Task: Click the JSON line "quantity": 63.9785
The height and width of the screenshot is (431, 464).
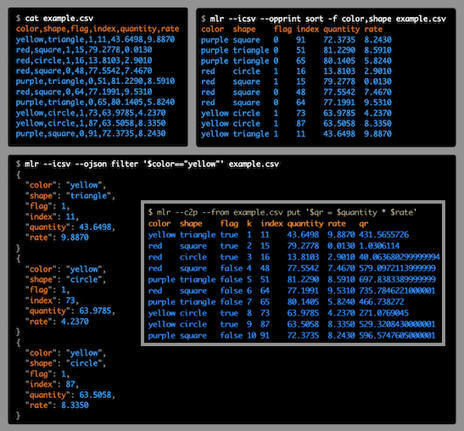Action: 70,311
